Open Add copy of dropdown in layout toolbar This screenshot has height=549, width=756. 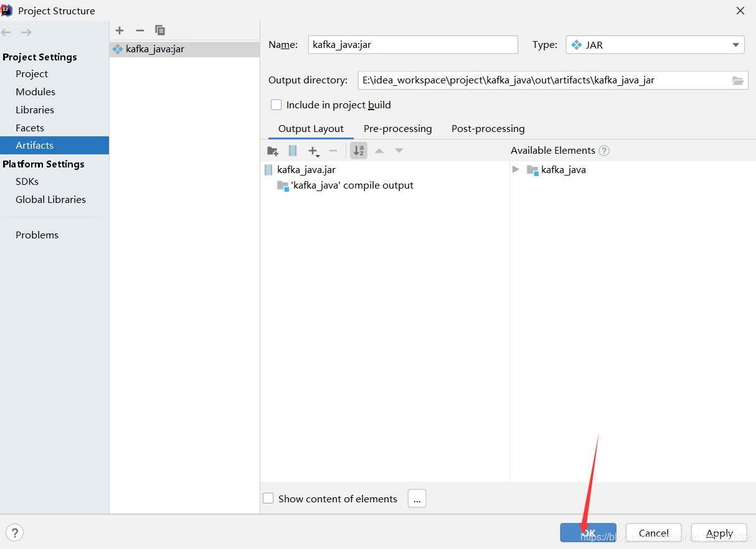coord(314,151)
